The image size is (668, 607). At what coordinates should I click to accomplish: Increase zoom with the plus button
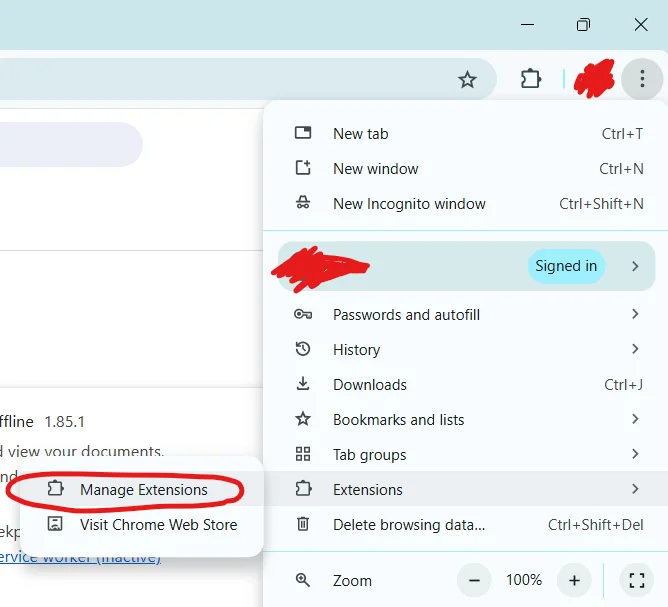point(574,580)
